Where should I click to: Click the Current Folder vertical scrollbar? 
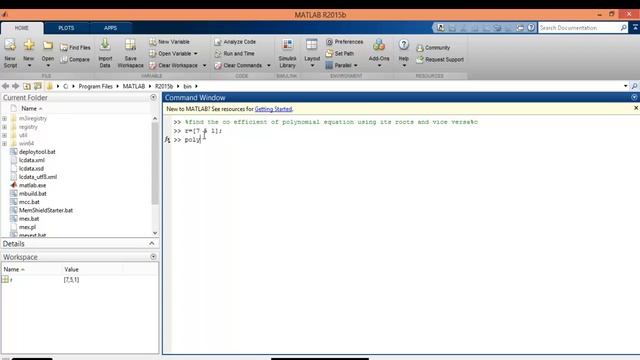pyautogui.click(x=155, y=163)
